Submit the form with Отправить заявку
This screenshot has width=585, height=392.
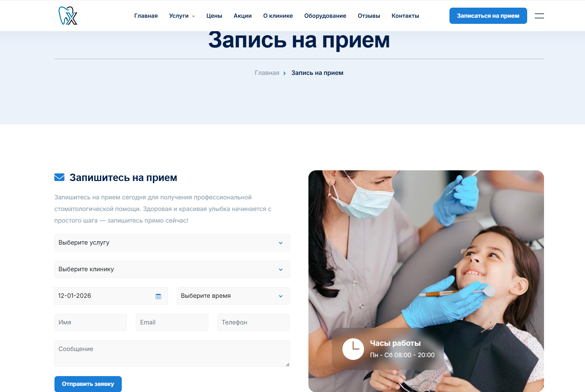88,384
